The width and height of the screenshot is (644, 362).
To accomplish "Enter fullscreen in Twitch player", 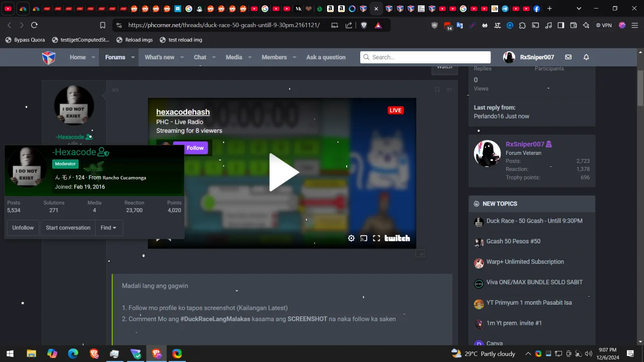I will coord(376,238).
